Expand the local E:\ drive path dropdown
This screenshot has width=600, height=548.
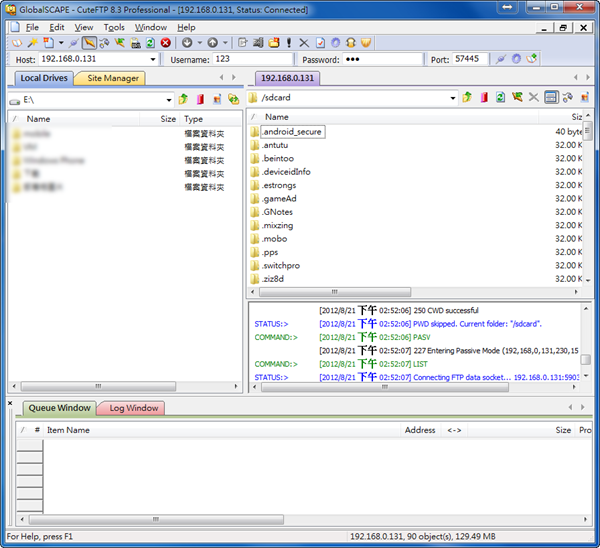point(170,99)
